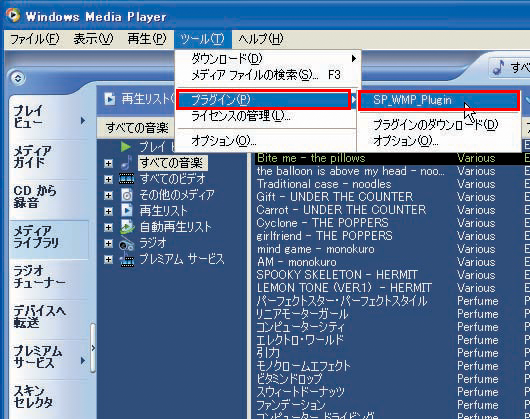
Task: Select track SPOOKY SKELETON - HERMIT
Action: pos(337,275)
